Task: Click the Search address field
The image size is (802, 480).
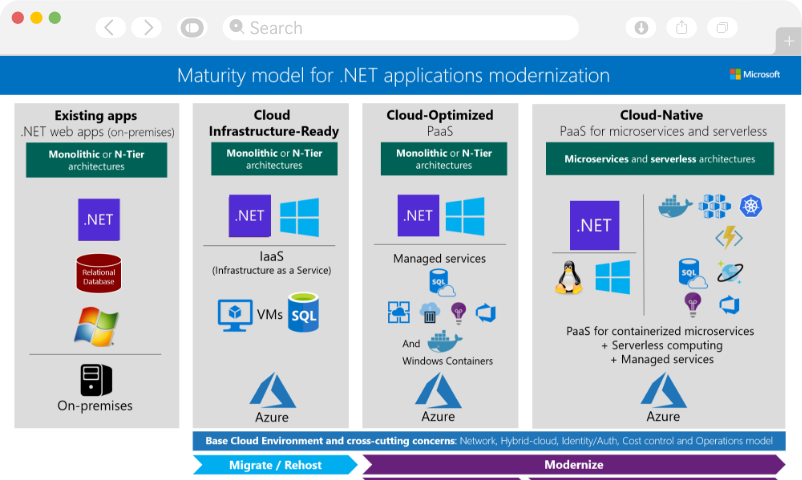Action: click(x=400, y=28)
